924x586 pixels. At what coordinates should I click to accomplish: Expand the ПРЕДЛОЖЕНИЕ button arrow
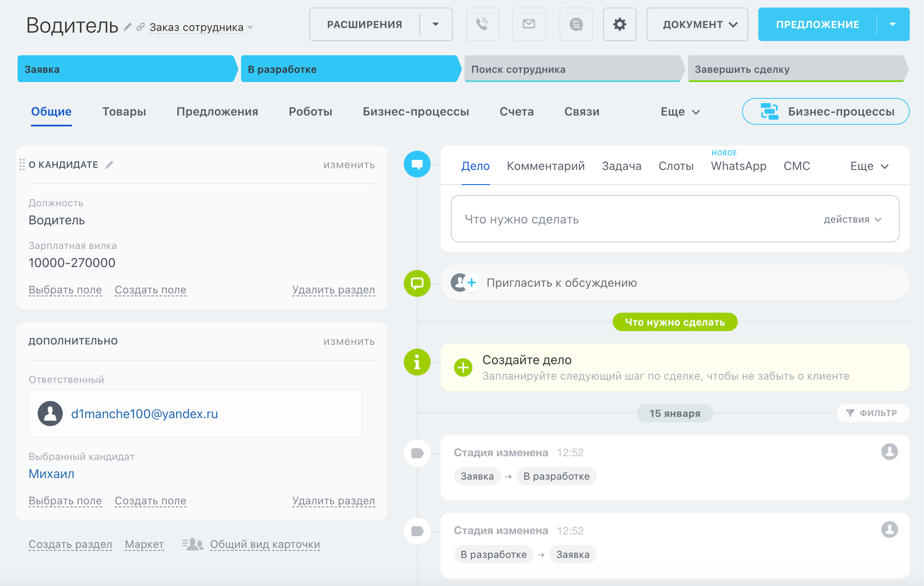893,24
